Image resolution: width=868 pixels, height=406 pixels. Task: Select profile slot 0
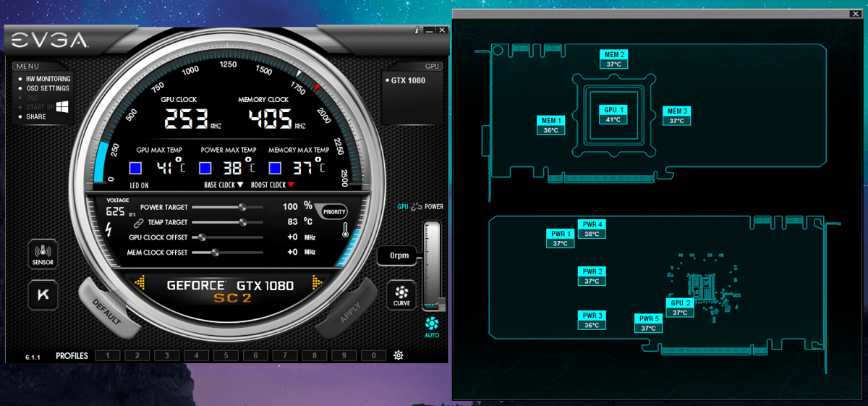click(373, 355)
